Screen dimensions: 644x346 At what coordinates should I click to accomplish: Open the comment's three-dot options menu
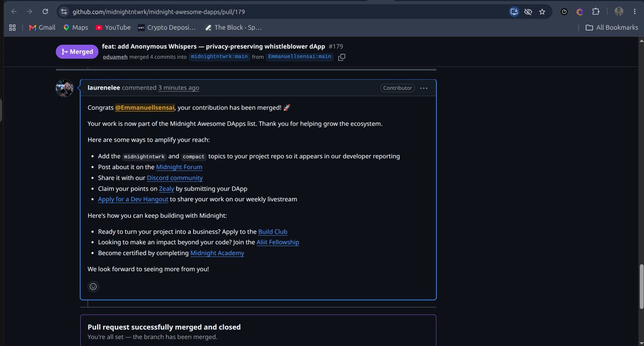coord(424,88)
